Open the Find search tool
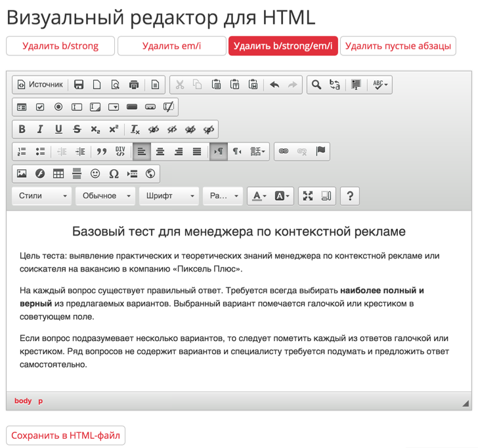 tap(316, 85)
